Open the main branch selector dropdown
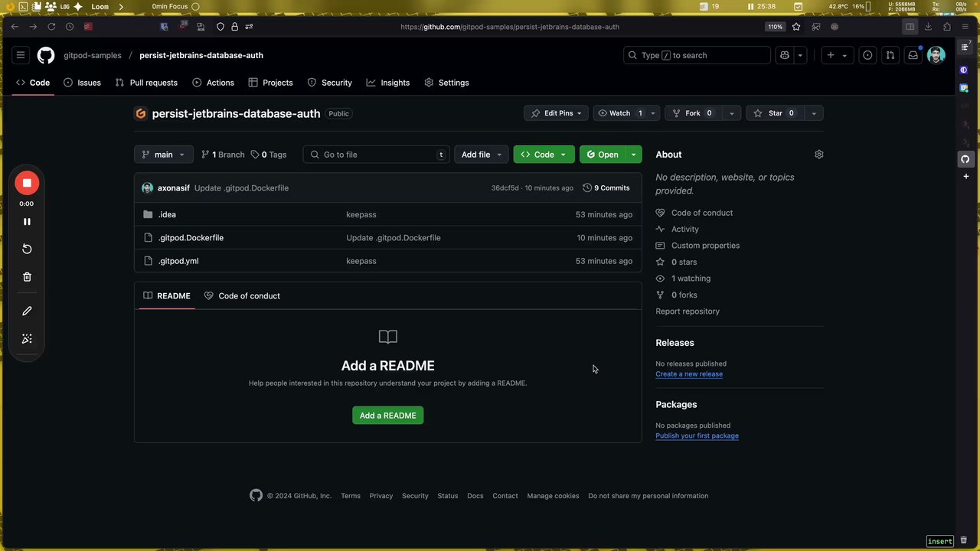The width and height of the screenshot is (980, 551). (163, 155)
